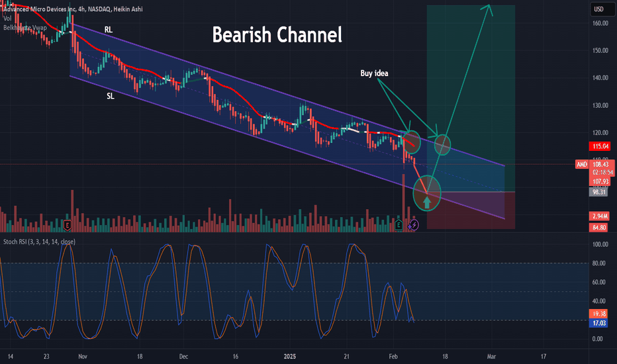Click the Mar date axis label
Image resolution: width=617 pixels, height=364 pixels.
coord(491,357)
